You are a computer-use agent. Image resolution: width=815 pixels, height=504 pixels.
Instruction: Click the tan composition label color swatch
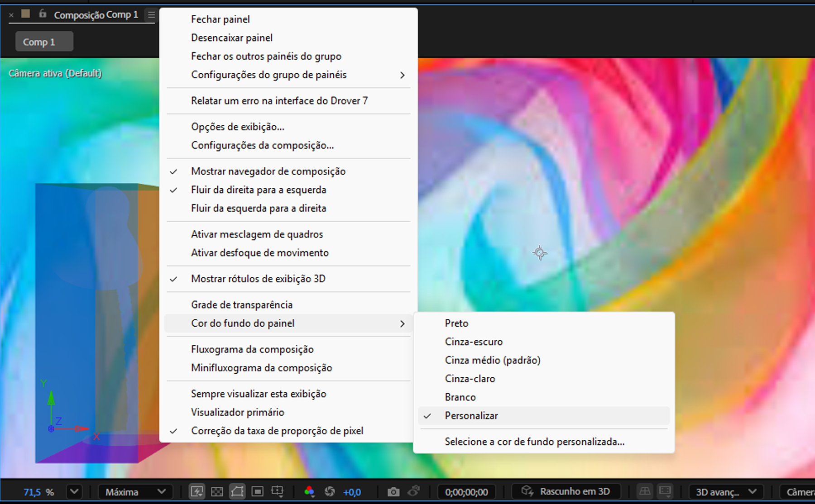26,14
